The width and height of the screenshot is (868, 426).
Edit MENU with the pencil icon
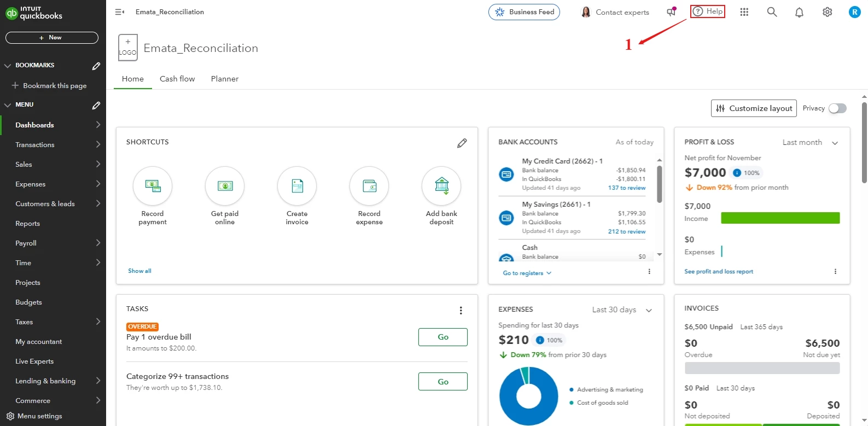96,105
